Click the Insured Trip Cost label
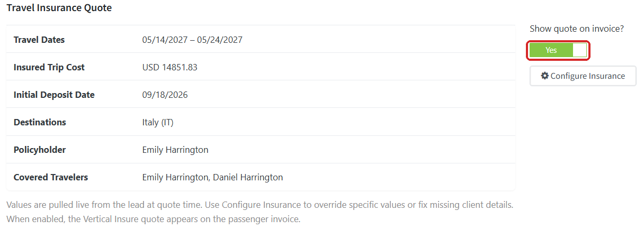644x229 pixels. [49, 67]
